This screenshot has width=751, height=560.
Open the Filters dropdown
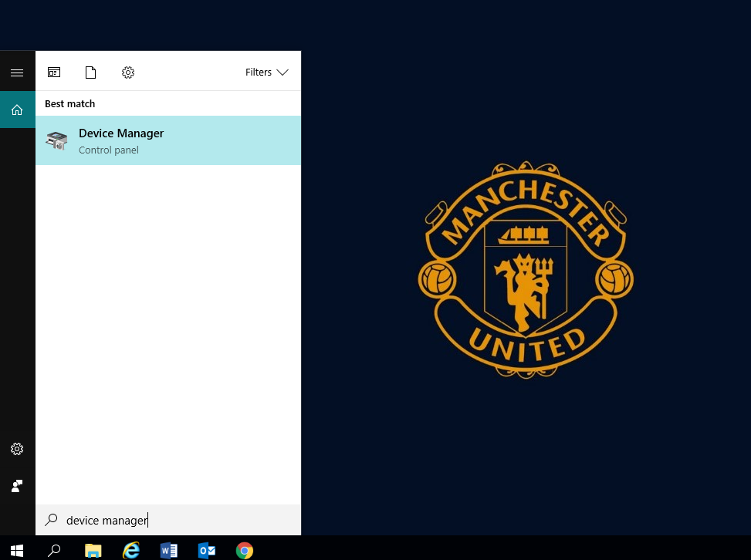pos(266,73)
